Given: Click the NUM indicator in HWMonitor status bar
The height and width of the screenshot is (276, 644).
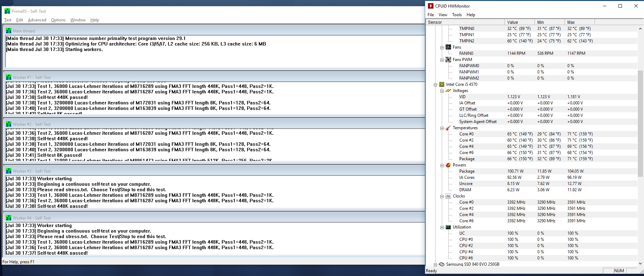Looking at the screenshot, I should pyautogui.click(x=619, y=271).
